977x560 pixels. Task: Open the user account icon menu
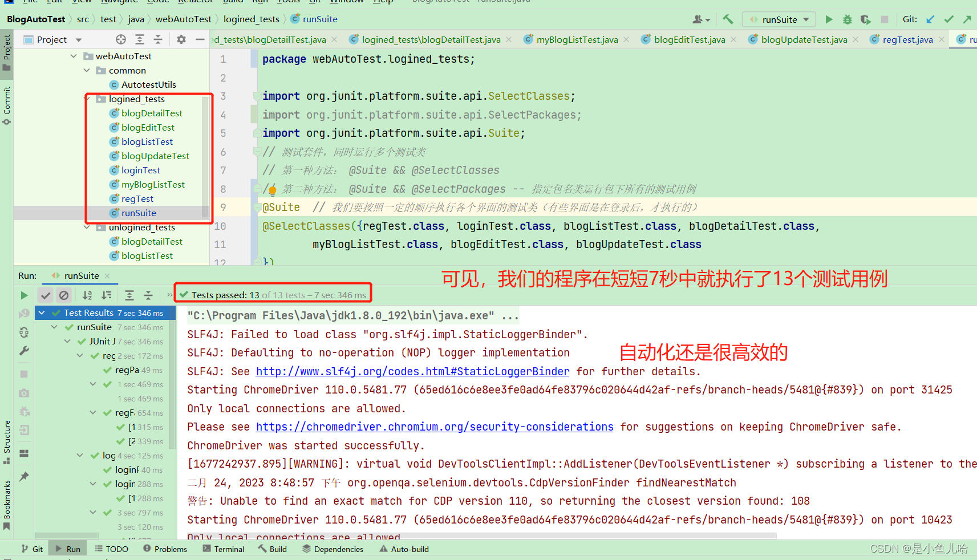[x=701, y=19]
